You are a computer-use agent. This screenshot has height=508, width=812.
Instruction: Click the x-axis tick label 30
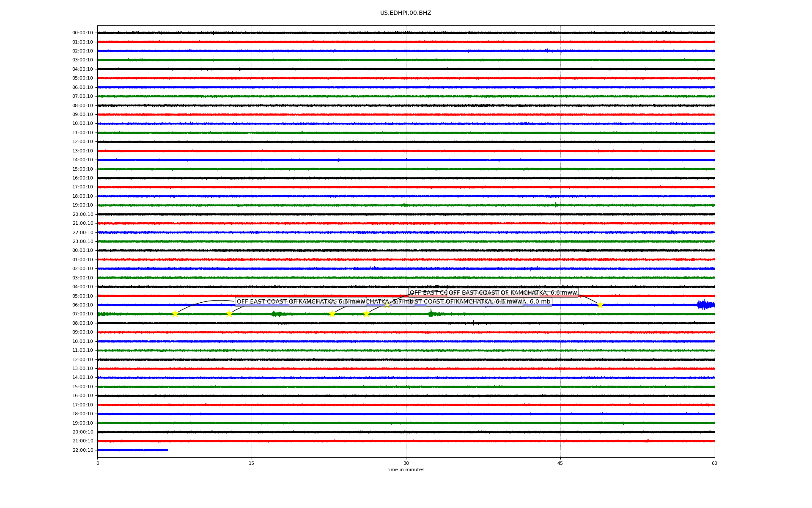pyautogui.click(x=406, y=463)
